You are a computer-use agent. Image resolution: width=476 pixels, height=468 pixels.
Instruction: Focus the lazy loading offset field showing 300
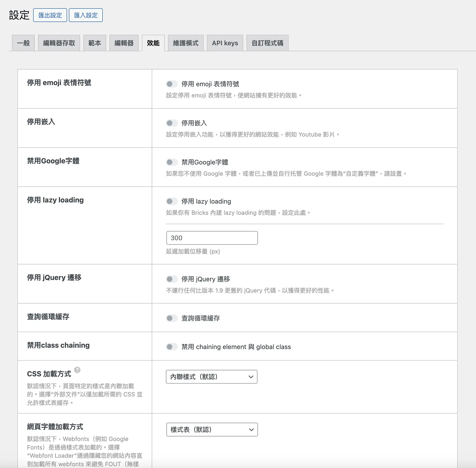click(x=212, y=238)
